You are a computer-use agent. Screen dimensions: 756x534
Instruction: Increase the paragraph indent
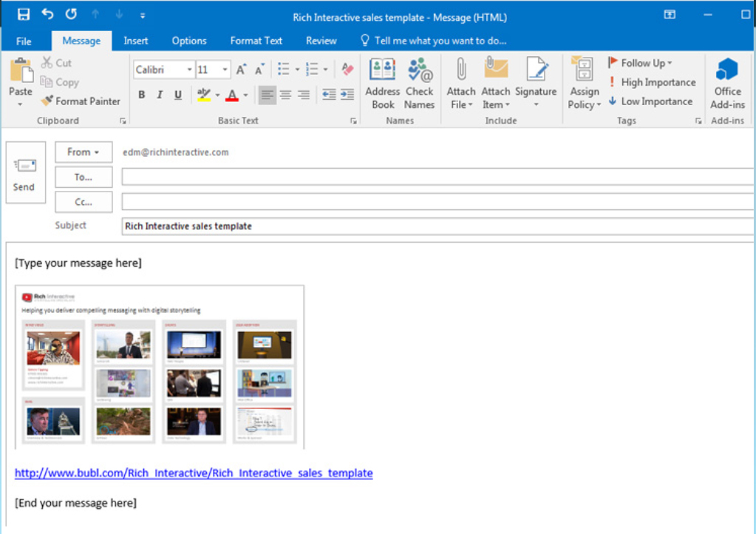[x=347, y=95]
